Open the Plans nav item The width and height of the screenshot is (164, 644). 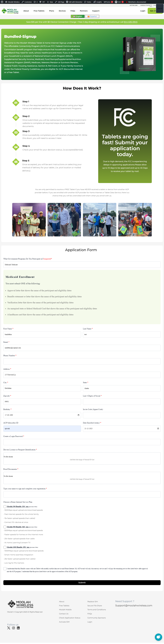51,11
